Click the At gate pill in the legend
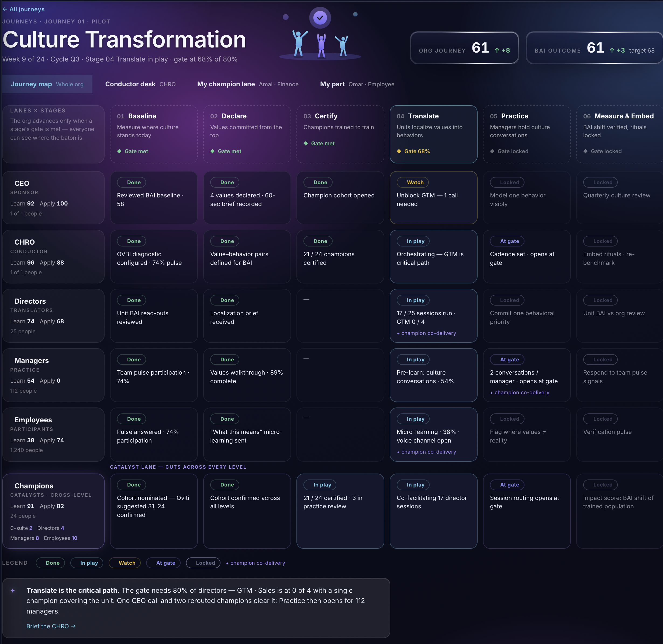 [x=163, y=563]
